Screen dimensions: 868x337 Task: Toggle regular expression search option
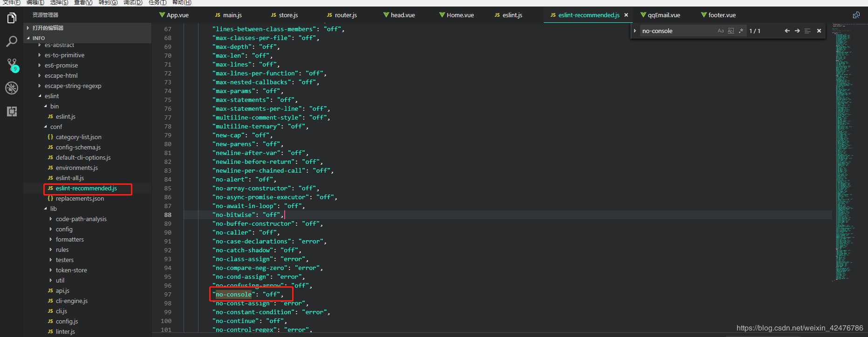[x=741, y=31]
